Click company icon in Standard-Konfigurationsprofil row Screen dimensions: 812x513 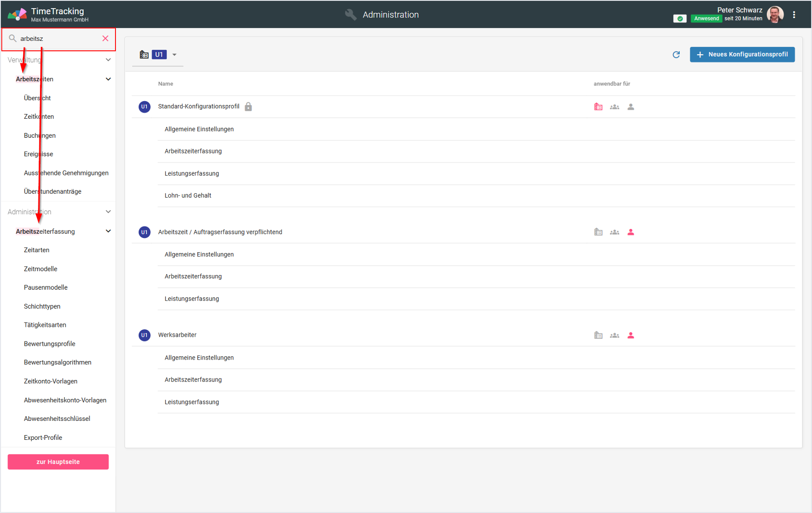pos(598,107)
